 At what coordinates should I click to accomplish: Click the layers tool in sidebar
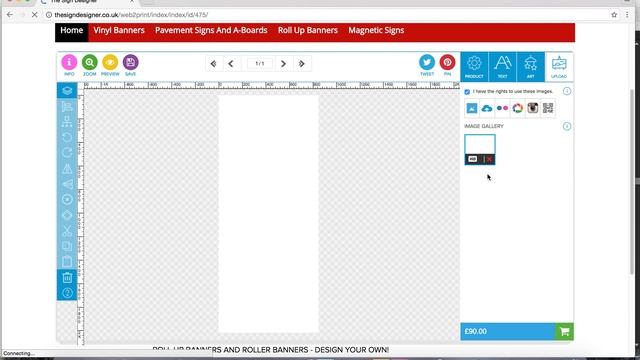[x=67, y=91]
